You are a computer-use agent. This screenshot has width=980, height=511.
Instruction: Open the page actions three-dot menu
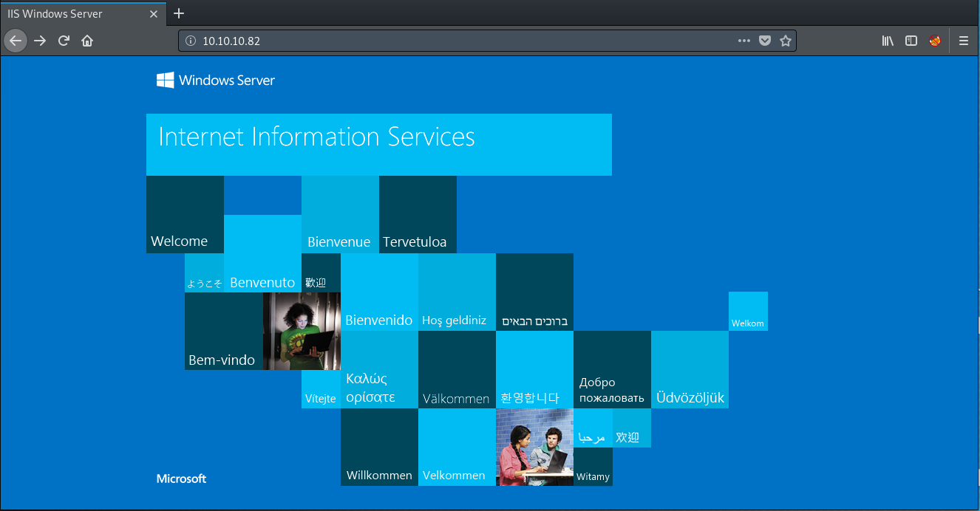click(x=744, y=41)
